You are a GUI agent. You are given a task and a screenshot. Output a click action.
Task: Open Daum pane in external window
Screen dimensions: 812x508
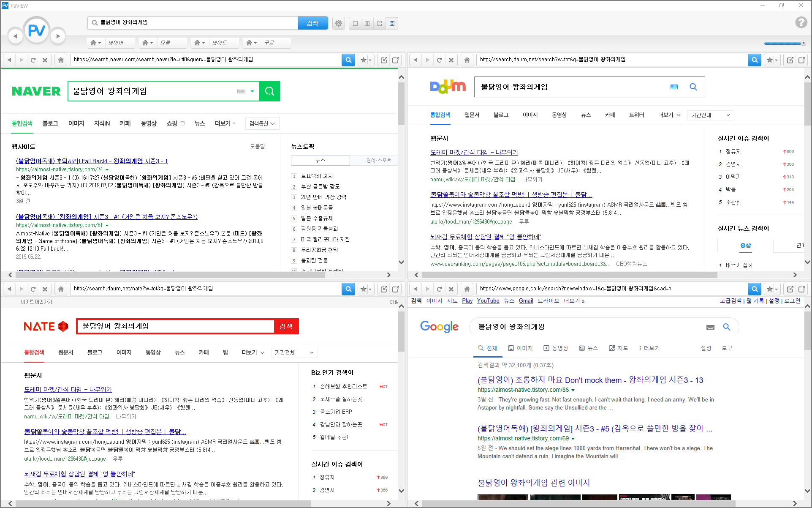pyautogui.click(x=790, y=60)
